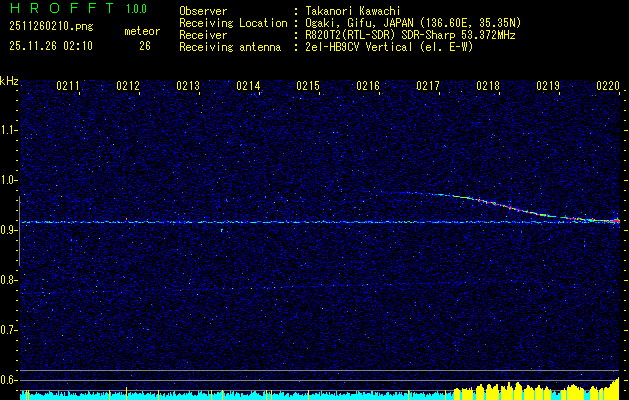
Task: Click the 1.0 kHz axis label
Action: pos(9,180)
